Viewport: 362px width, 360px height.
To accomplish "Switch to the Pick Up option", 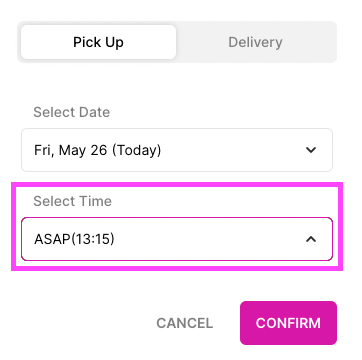I will 98,42.
